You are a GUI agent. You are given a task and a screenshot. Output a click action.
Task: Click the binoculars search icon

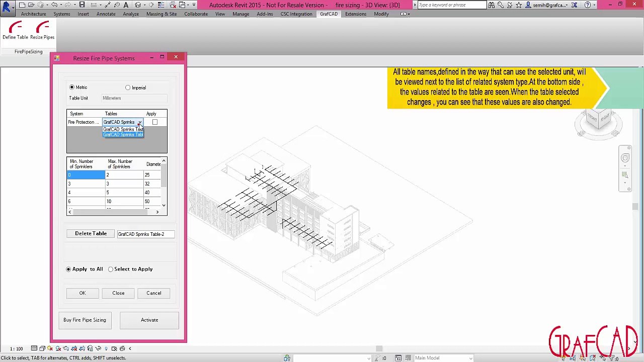492,5
